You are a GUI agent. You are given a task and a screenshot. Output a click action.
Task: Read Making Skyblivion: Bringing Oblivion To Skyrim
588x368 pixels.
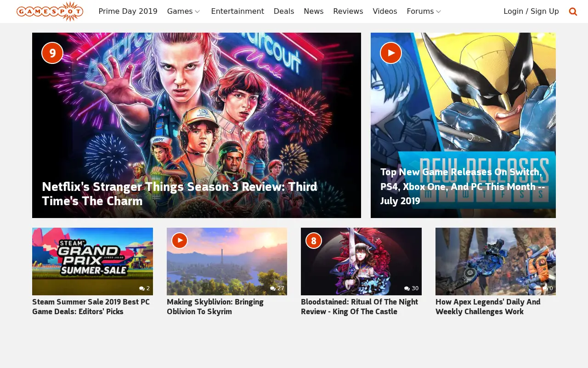215,307
